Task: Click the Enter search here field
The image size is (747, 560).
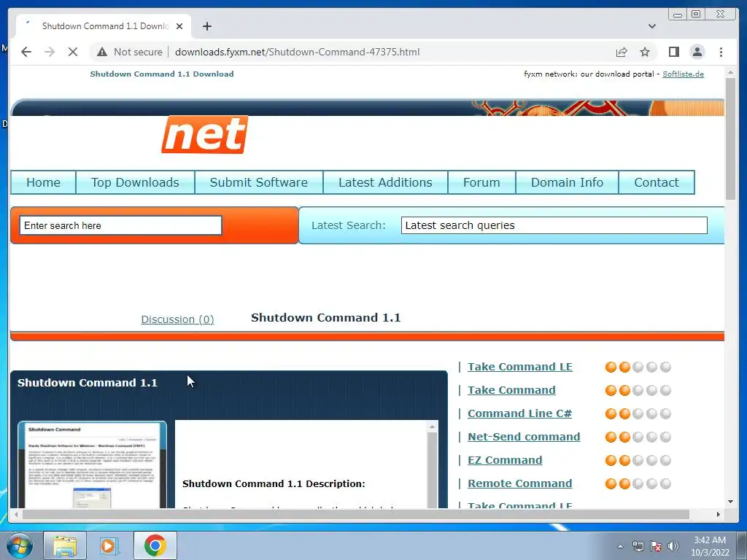Action: tap(120, 225)
